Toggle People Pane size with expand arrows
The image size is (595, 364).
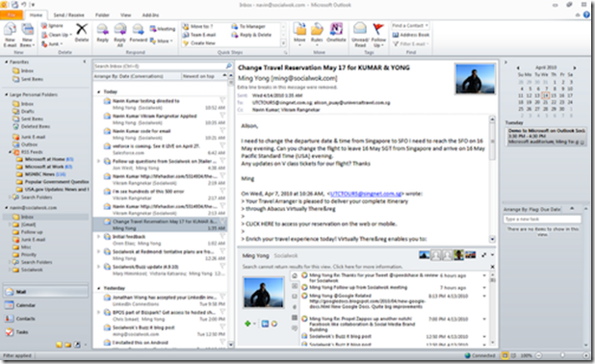pos(484,255)
